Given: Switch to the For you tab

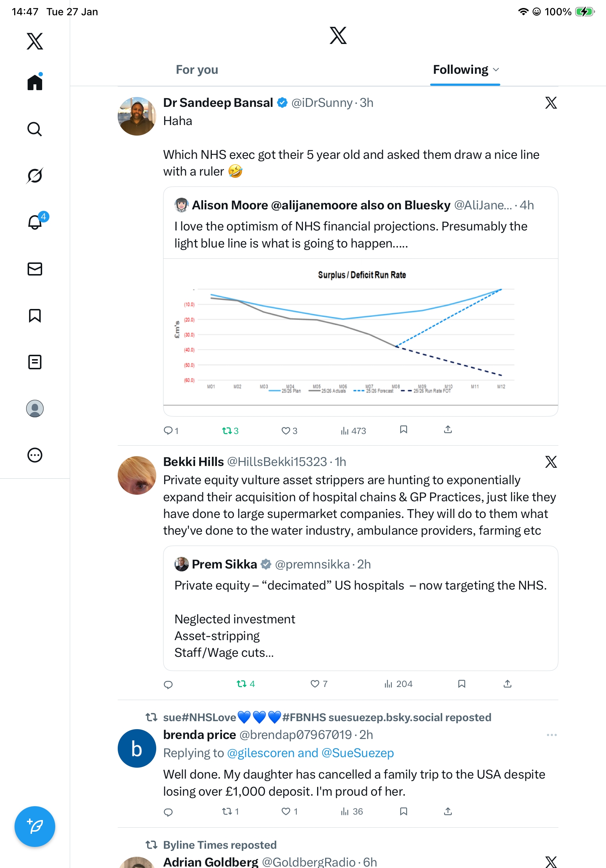Looking at the screenshot, I should tap(197, 70).
